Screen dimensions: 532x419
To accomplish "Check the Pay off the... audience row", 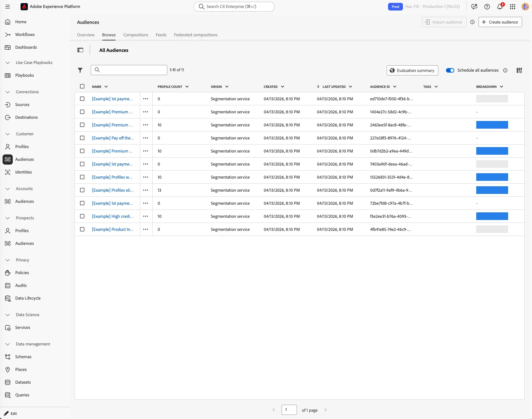I will point(82,138).
